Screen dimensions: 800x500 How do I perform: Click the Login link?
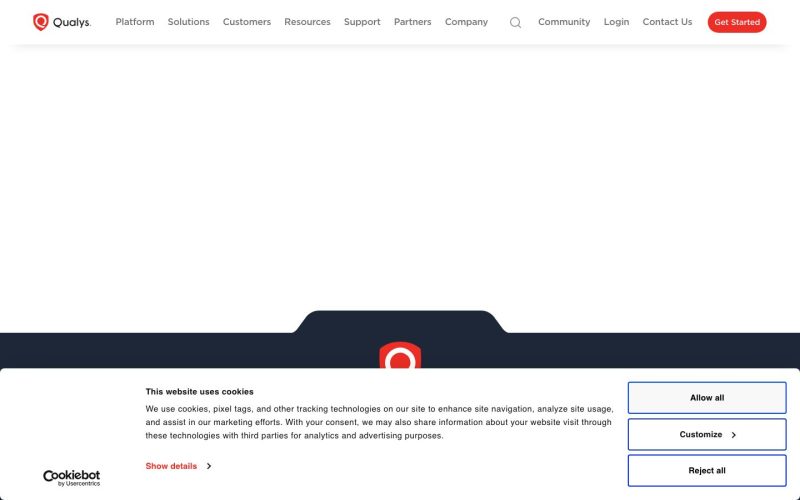tap(616, 22)
